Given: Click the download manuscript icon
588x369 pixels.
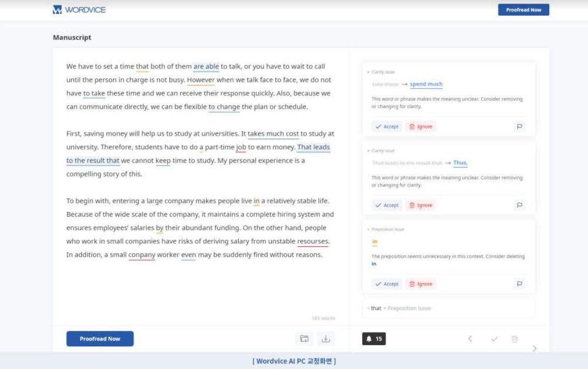Looking at the screenshot, I should 326,339.
